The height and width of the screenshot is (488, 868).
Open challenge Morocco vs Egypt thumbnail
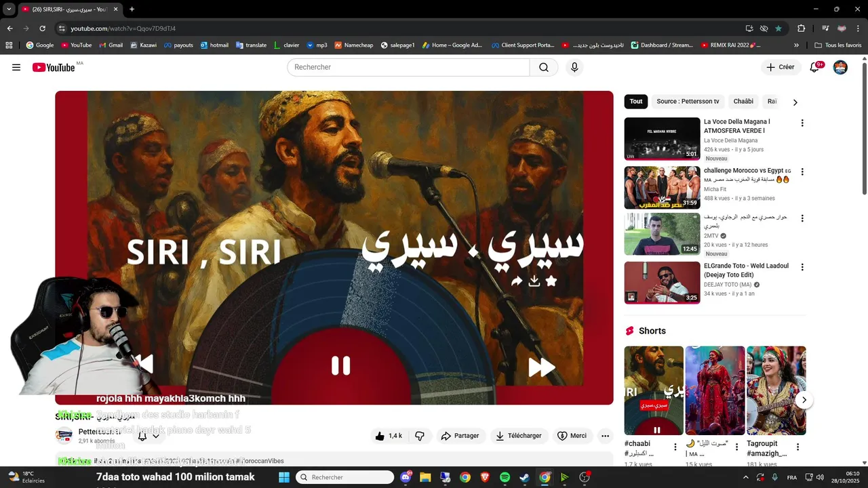pos(662,188)
